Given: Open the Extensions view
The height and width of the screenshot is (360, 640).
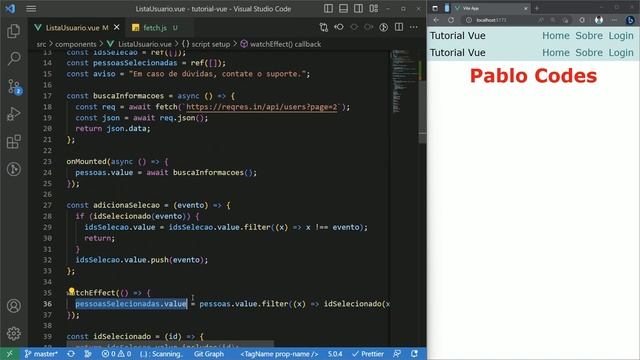Looking at the screenshot, I should (13, 142).
